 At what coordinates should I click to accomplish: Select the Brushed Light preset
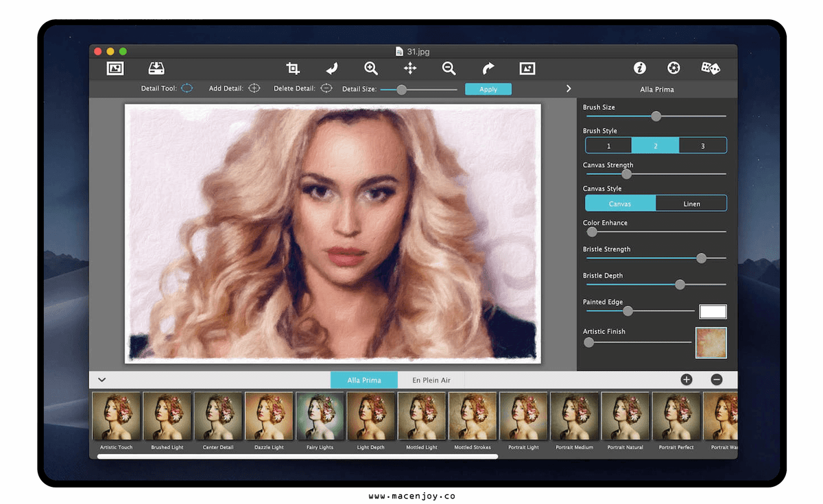[167, 416]
